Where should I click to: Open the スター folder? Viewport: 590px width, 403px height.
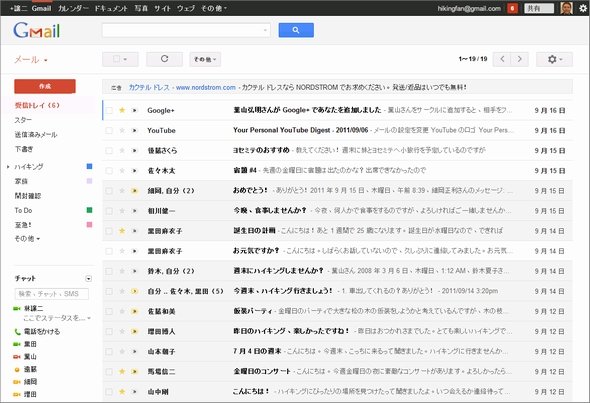[x=23, y=120]
